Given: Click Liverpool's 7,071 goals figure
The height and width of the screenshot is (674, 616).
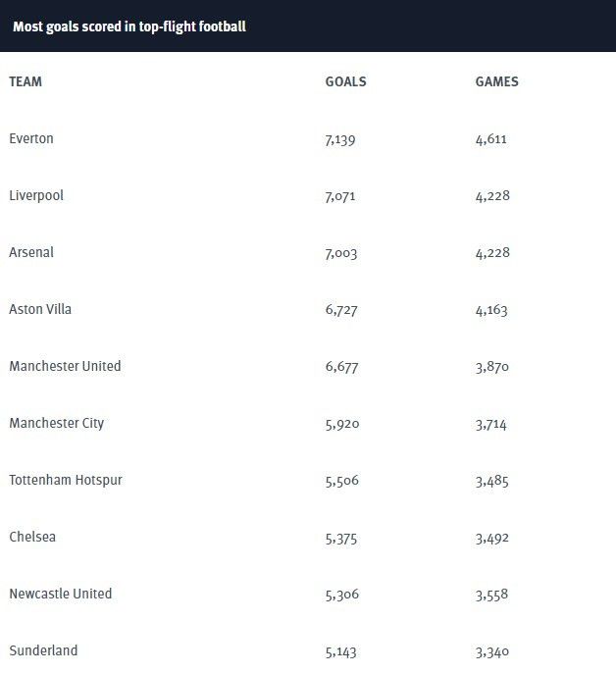Looking at the screenshot, I should [x=340, y=196].
